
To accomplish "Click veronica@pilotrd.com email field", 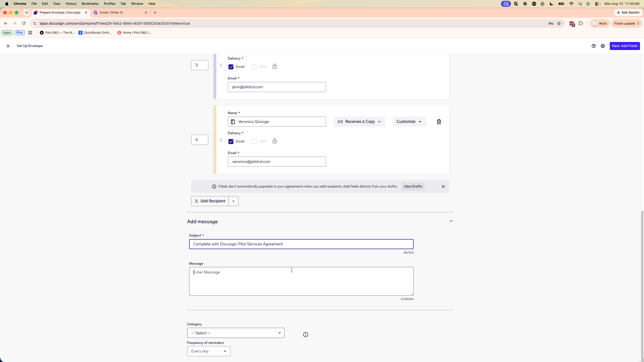I will 277,162.
